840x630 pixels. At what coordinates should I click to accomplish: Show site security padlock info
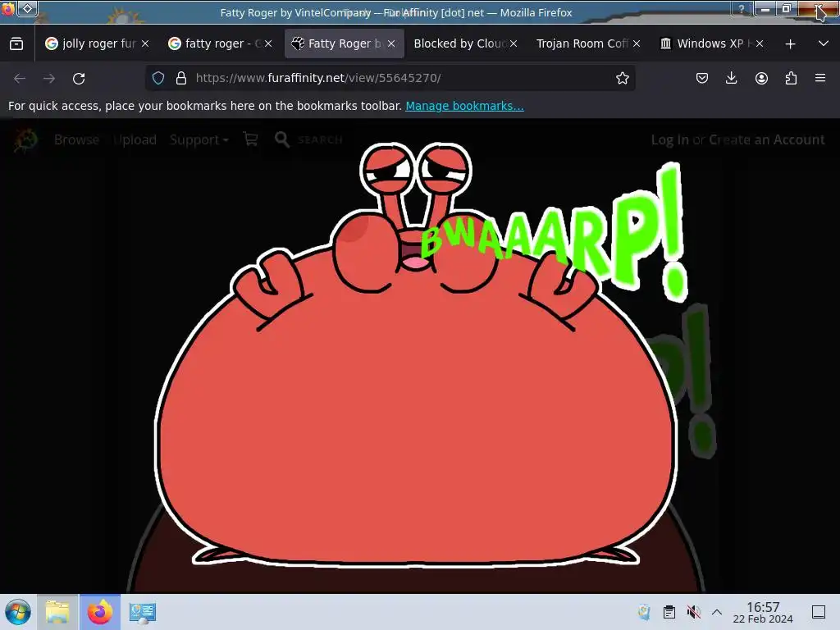(181, 78)
